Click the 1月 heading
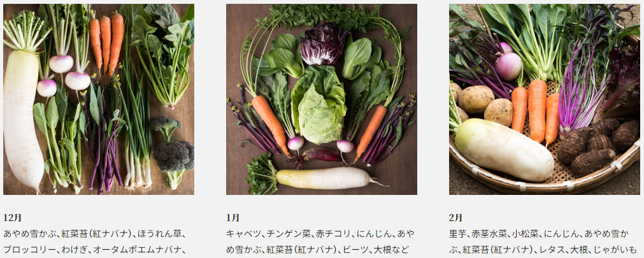The height and width of the screenshot is (258, 644). click(x=233, y=218)
